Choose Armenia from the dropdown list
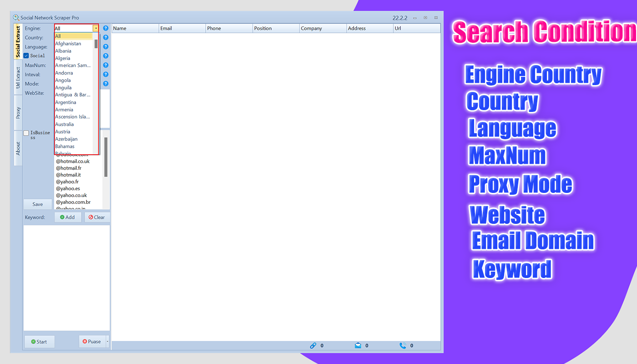 pyautogui.click(x=73, y=110)
